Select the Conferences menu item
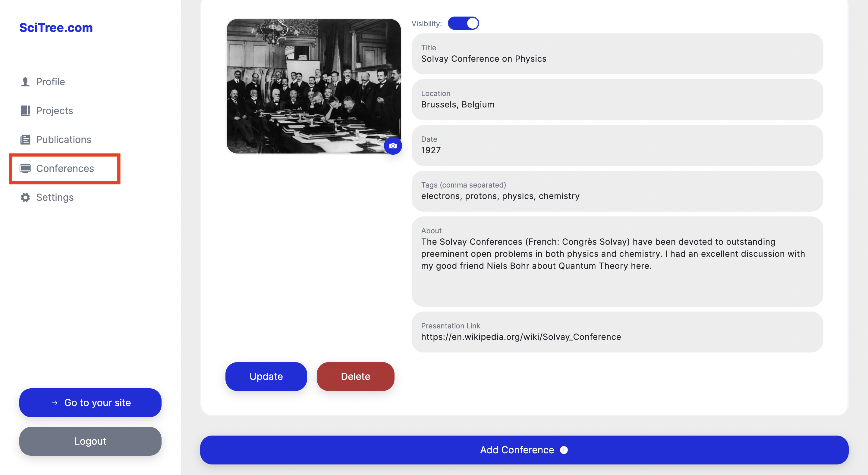Screen dimensions: 868x475 pyautogui.click(x=64, y=169)
